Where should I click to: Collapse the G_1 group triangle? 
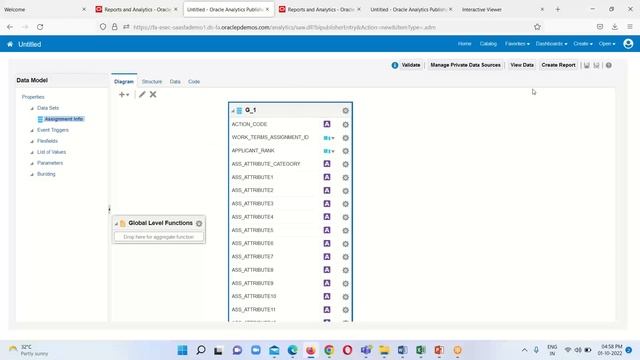[x=233, y=111]
